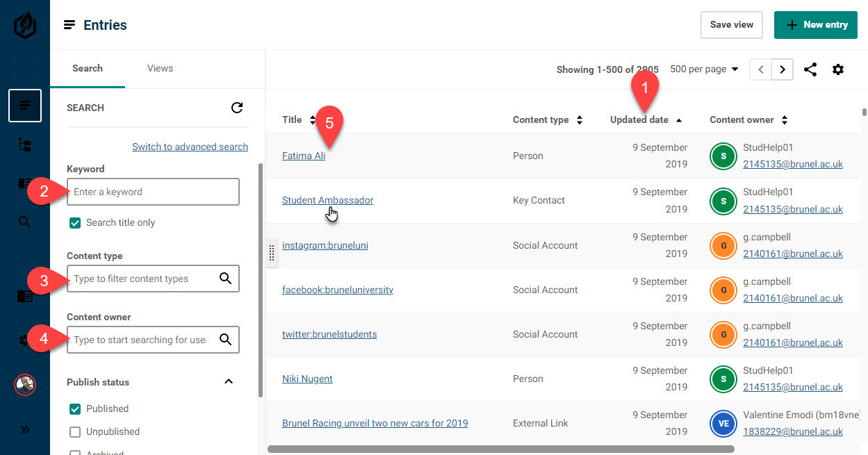Open the Entries icon in left sidebar
868x455 pixels.
click(25, 106)
